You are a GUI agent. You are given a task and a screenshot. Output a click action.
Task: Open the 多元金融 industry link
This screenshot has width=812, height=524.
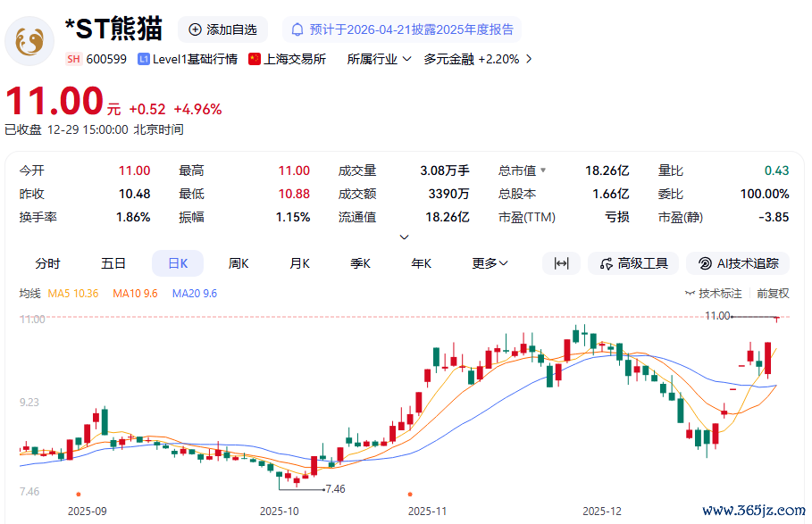coord(448,59)
